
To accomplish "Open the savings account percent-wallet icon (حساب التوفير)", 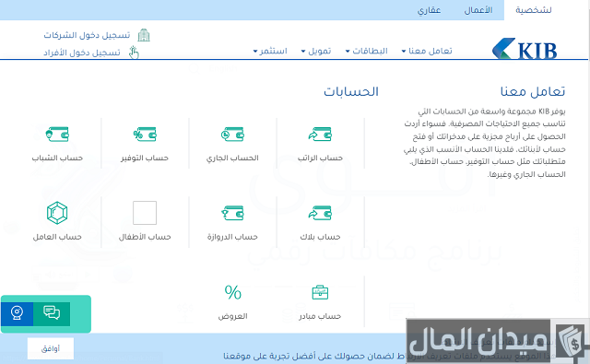I will click(x=145, y=135).
